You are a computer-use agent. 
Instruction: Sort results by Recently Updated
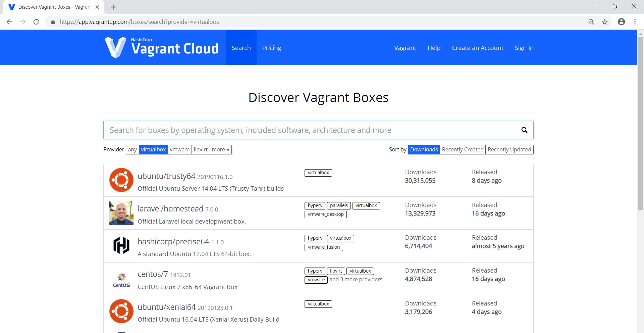tap(509, 150)
